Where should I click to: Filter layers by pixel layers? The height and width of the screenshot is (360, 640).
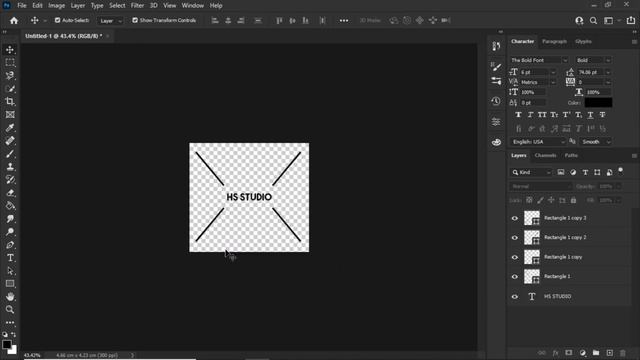[561, 172]
